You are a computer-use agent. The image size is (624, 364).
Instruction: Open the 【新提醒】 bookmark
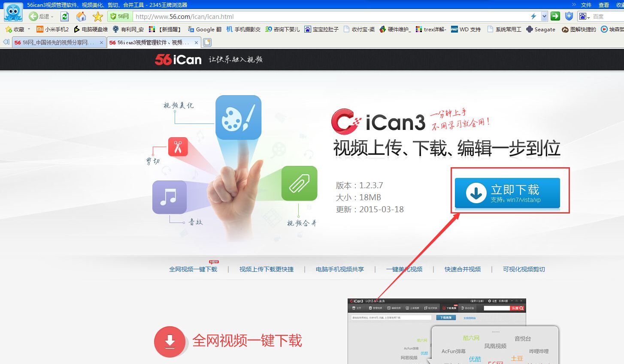point(165,29)
